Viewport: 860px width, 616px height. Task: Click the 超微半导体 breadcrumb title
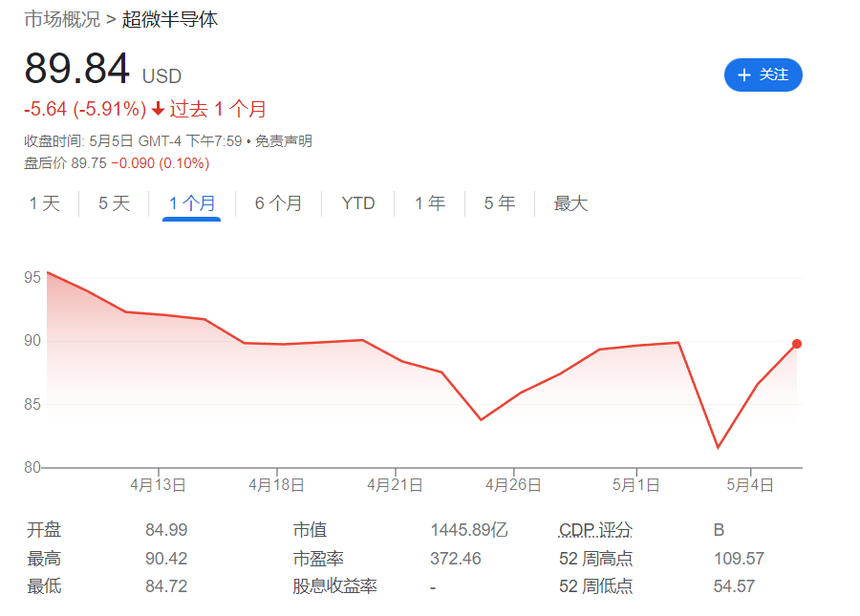170,19
